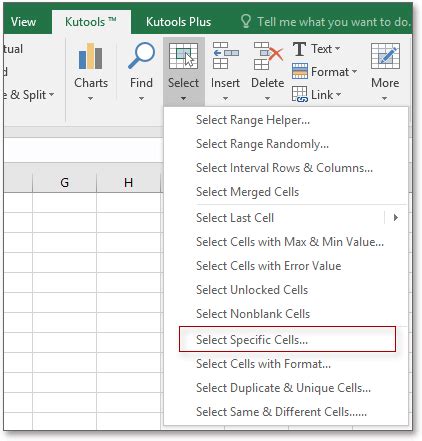Click the More label button
422x441 pixels.
(385, 83)
